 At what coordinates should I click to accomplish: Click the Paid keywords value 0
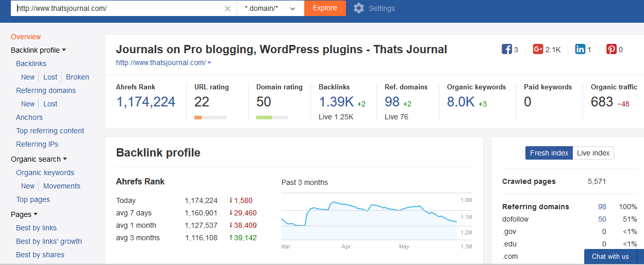[x=527, y=102]
